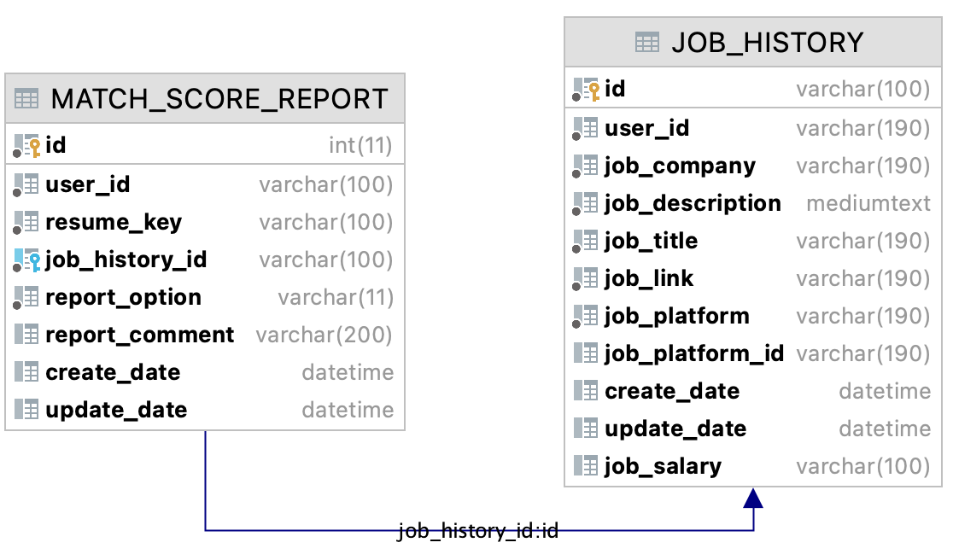Select the MATCH_SCORE_REPORT table title
The height and width of the screenshot is (560, 953).
(x=219, y=99)
